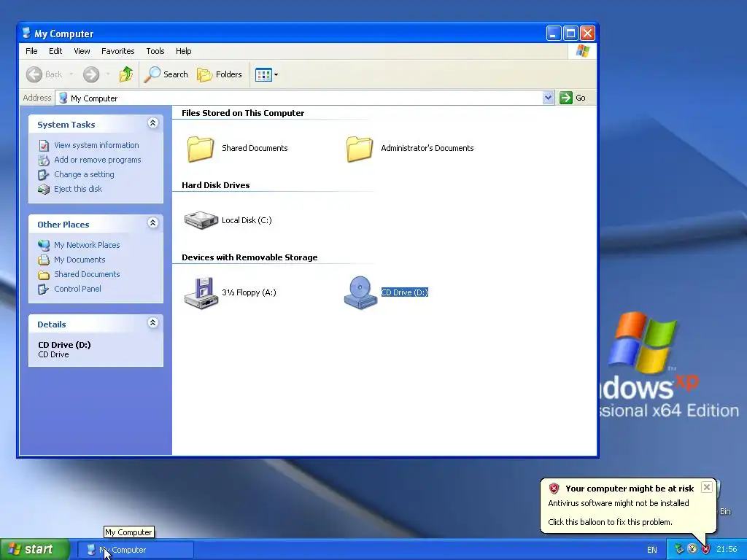The image size is (747, 560).
Task: Click Eject this disk link
Action: tap(77, 189)
